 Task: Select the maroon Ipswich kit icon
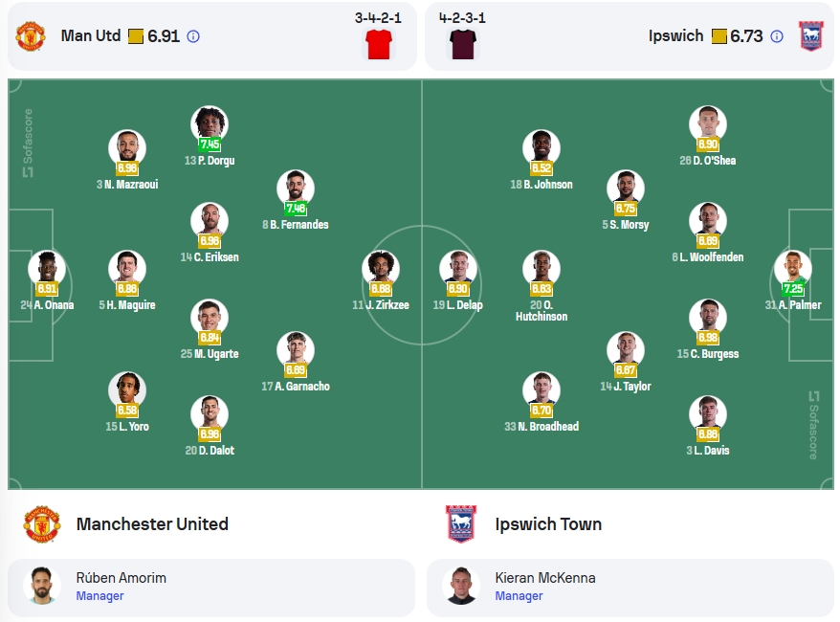[462, 44]
